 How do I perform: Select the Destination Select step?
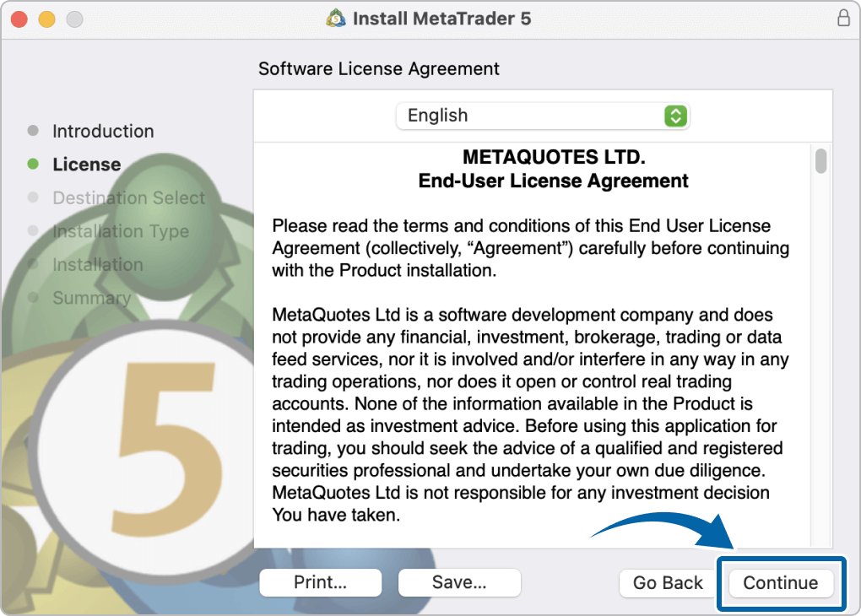128,197
